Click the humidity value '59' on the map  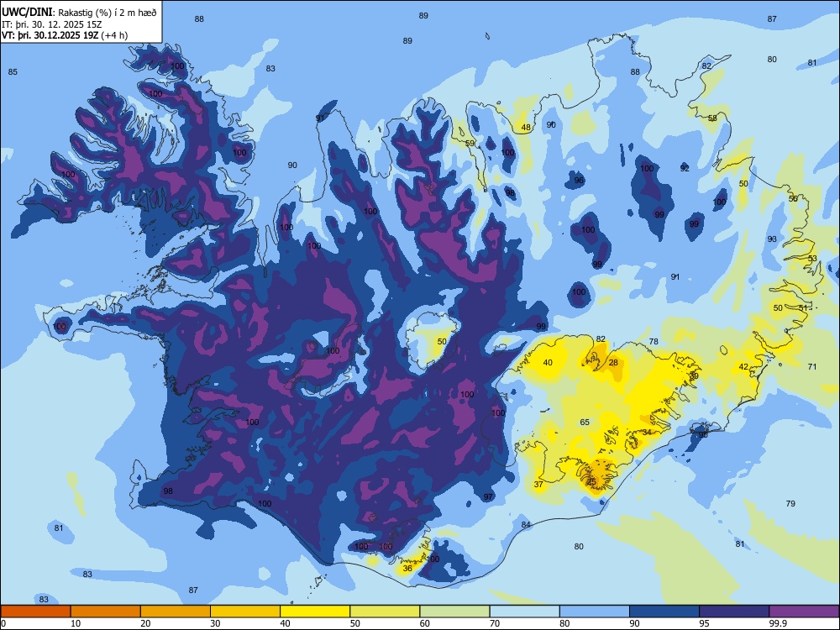coord(470,143)
